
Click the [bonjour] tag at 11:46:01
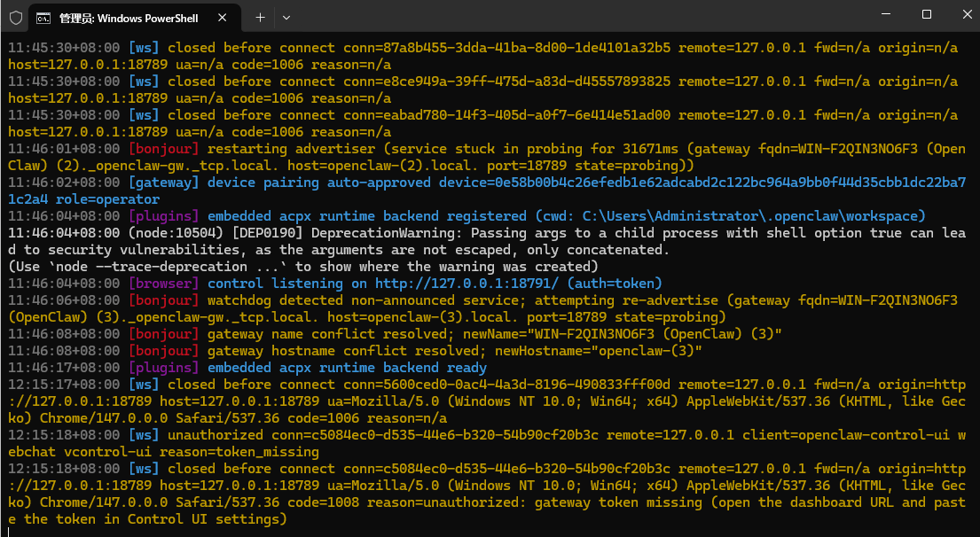click(164, 149)
